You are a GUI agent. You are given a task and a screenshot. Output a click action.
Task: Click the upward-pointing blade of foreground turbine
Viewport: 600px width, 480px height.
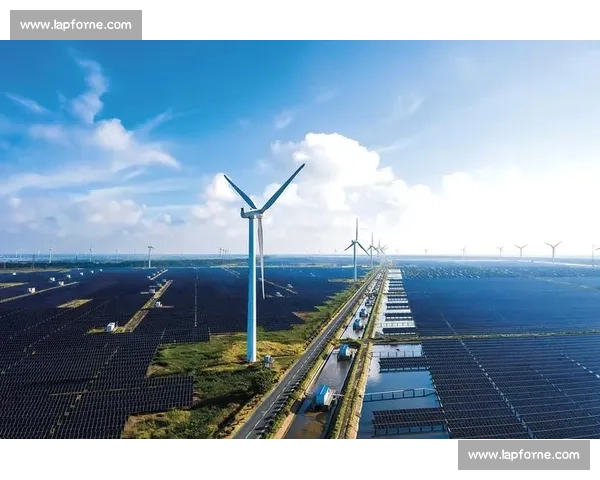[x=284, y=185]
